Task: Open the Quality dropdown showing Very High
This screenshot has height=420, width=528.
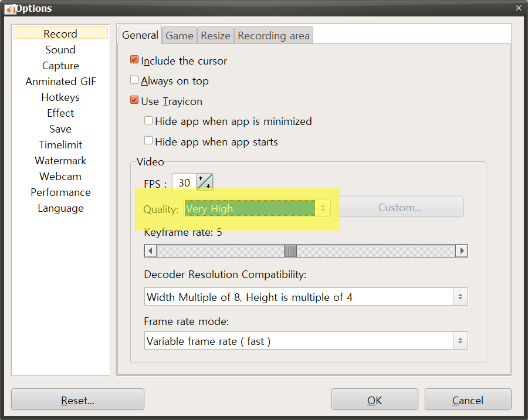Action: point(258,208)
